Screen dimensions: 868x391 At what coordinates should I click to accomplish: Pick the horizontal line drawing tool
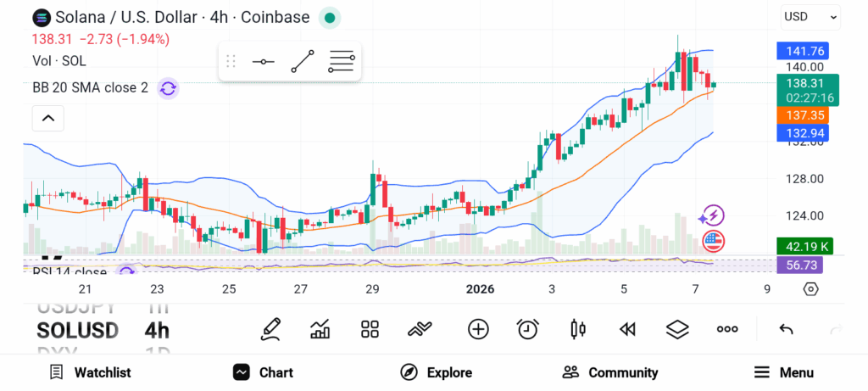pos(264,62)
